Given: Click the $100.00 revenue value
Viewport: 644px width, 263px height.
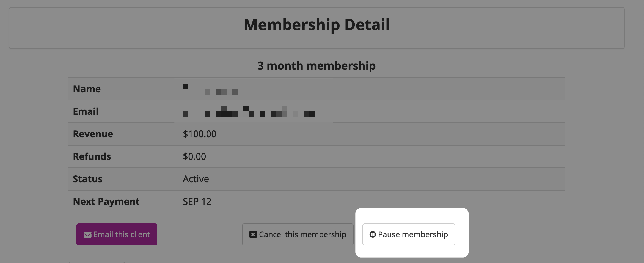Looking at the screenshot, I should pyautogui.click(x=200, y=134).
